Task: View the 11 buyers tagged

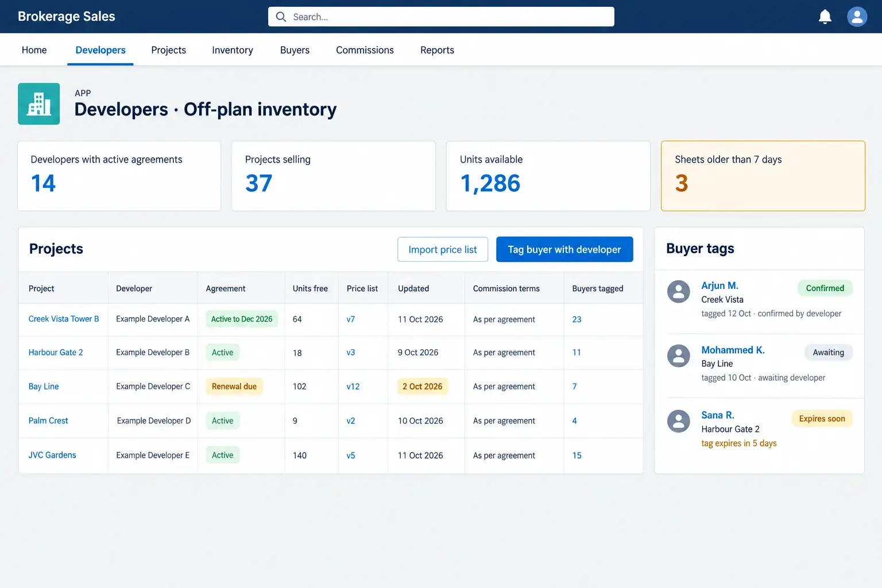Action: [x=577, y=353]
